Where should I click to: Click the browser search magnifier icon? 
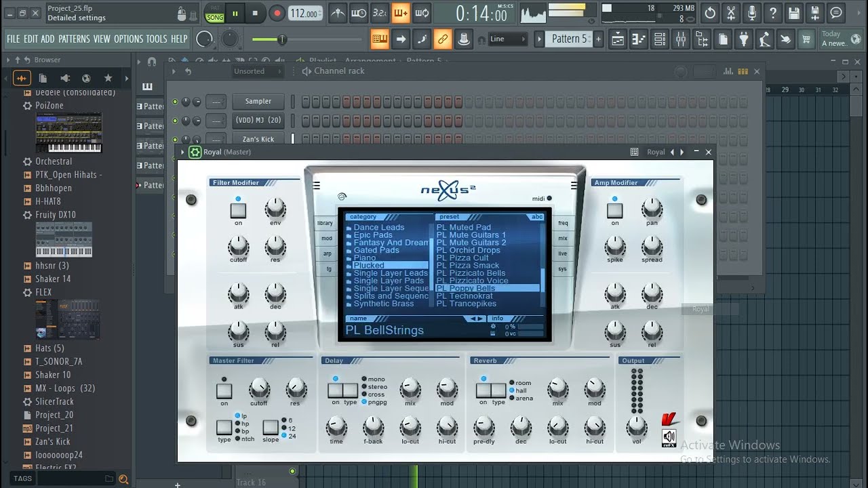point(123,479)
